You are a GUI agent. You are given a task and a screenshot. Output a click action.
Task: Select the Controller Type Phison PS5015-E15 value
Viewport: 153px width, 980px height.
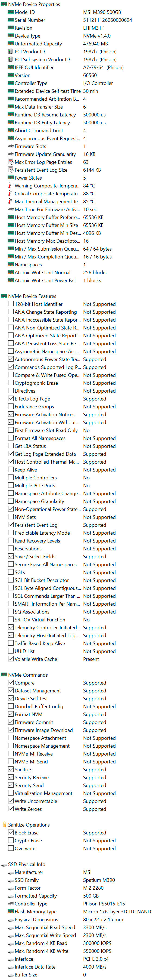tap(104, 904)
